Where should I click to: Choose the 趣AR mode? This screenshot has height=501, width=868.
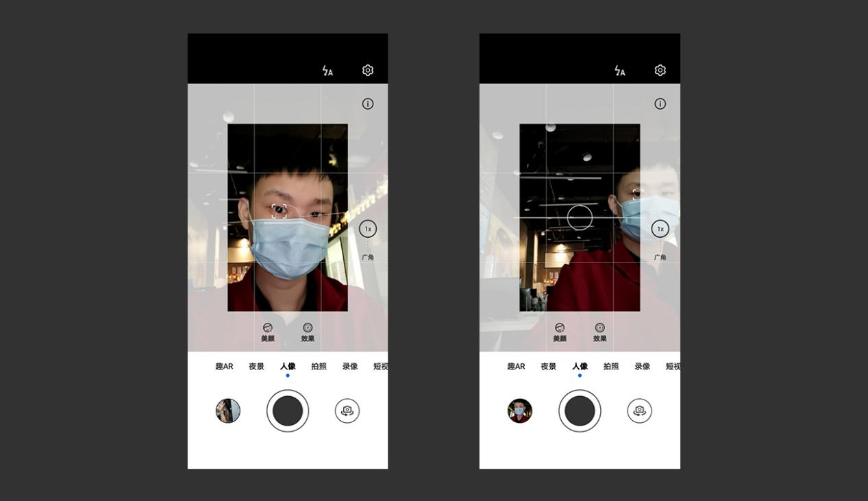(223, 365)
